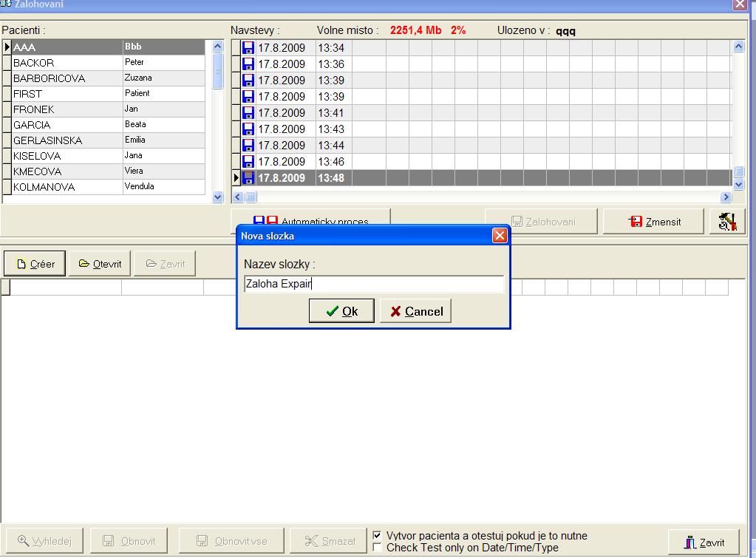Click the floppy disk icon for visit 13:34
This screenshot has width=756, height=558.
pos(248,48)
